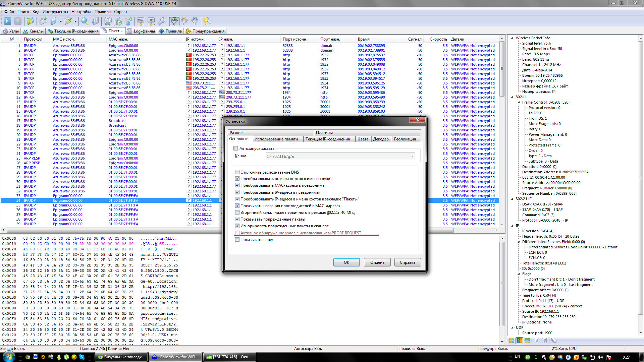
Task: Switch to the Декодер settings tab
Action: pos(381,139)
